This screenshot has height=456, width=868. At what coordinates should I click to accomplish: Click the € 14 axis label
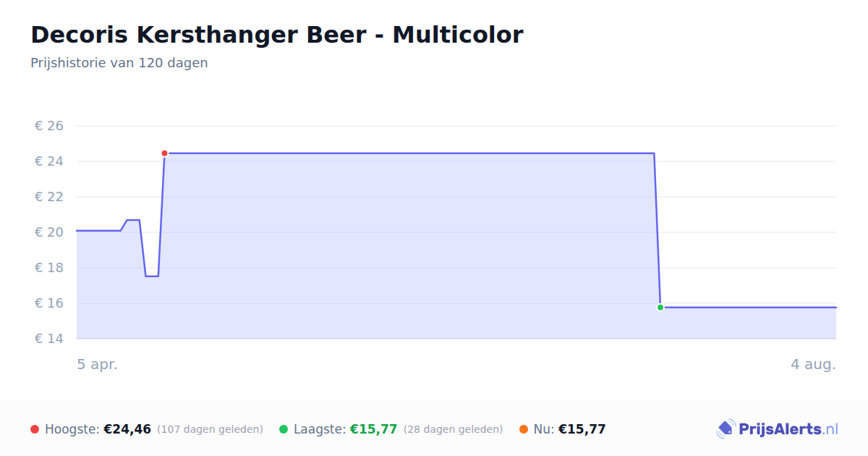49,339
